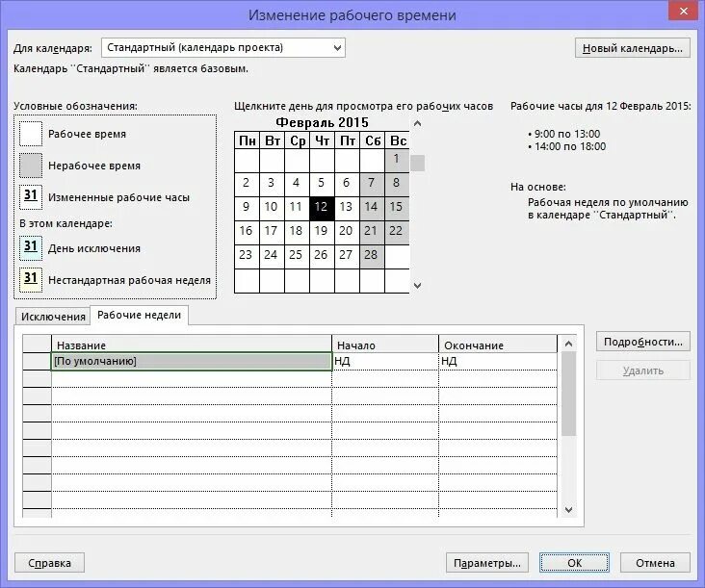Click the Новый календарь button
This screenshot has width=705, height=588.
tap(632, 48)
